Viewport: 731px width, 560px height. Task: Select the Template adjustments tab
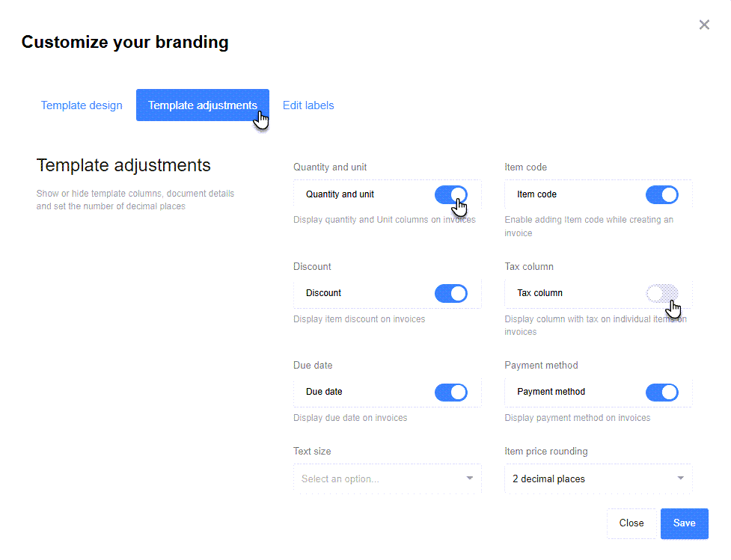202,105
